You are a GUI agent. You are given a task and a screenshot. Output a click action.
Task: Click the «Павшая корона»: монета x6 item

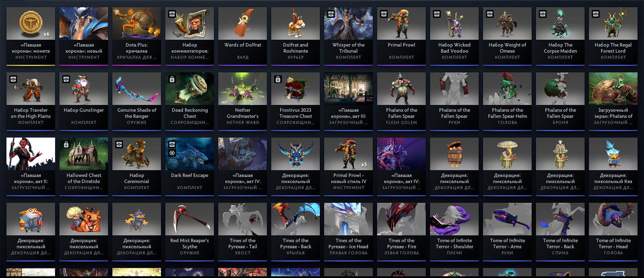(x=31, y=36)
